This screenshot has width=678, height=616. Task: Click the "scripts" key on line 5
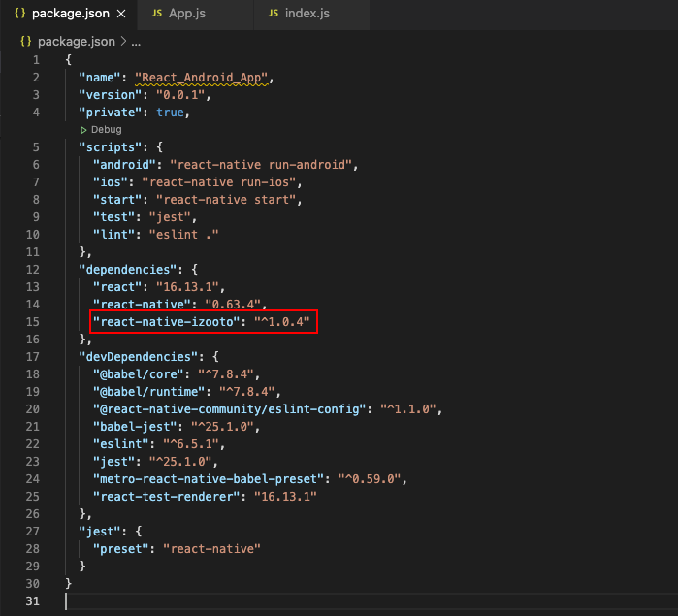tap(111, 147)
